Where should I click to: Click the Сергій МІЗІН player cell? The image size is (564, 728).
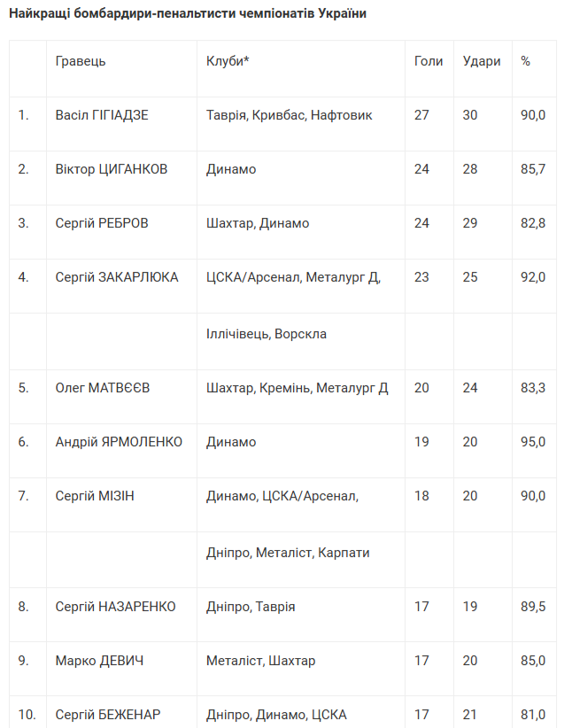tap(95, 496)
